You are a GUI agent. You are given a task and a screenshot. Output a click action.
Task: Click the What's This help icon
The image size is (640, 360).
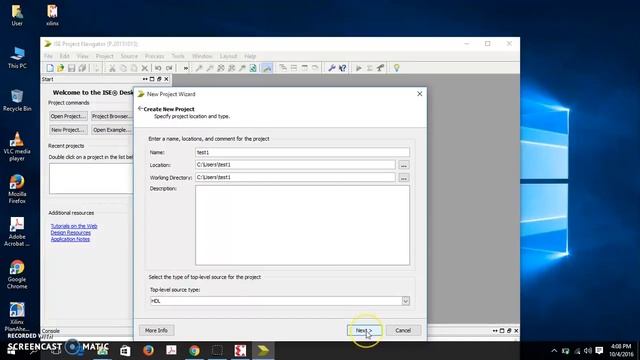(x=342, y=68)
